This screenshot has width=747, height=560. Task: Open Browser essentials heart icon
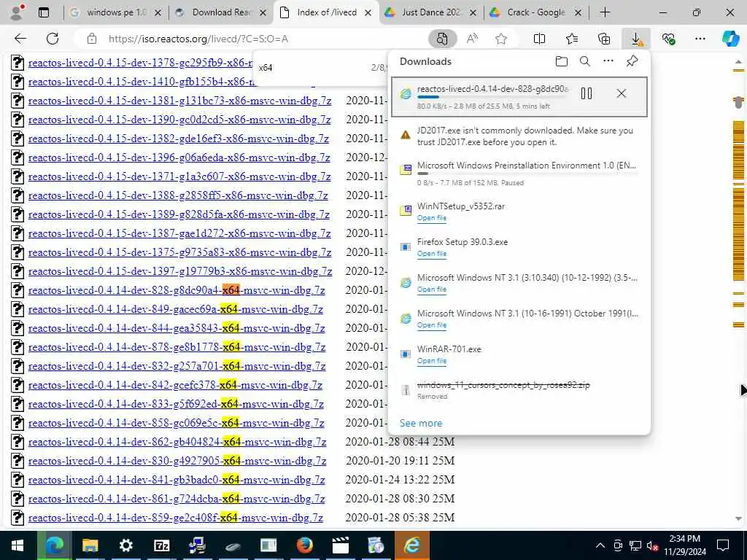point(668,39)
